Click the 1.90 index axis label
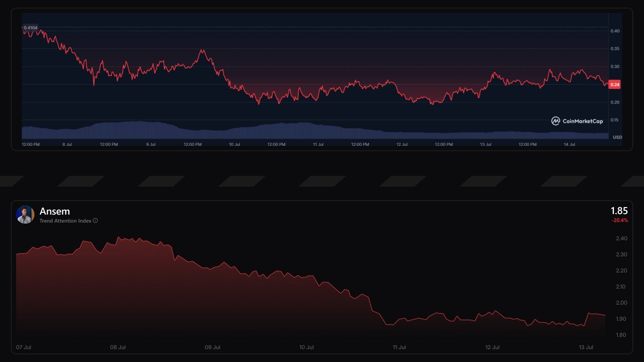 621,319
